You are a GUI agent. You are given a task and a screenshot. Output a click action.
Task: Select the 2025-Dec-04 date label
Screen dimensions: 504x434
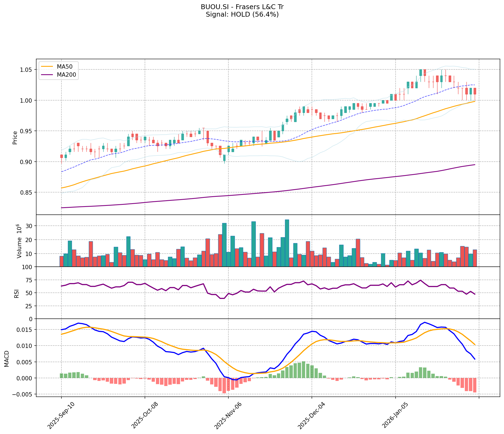[x=312, y=416]
